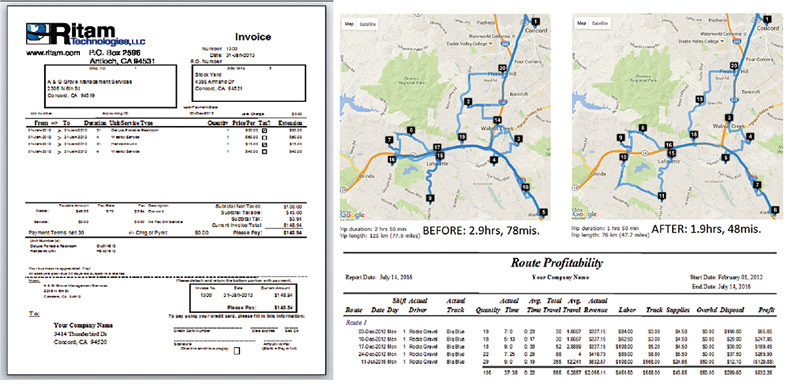The height and width of the screenshot is (389, 800).
Task: Click the 'AFTER: 1.9hrs, 48mis.' caption
Action: (x=706, y=230)
